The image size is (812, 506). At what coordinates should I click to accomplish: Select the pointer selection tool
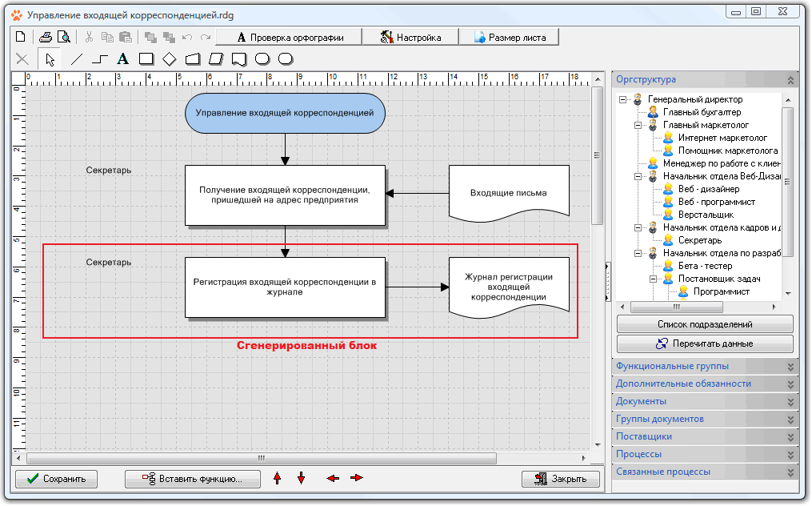50,59
